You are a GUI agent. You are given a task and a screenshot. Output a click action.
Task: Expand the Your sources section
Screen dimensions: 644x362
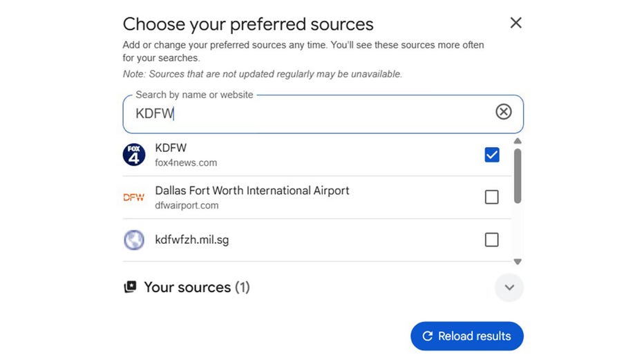[509, 287]
